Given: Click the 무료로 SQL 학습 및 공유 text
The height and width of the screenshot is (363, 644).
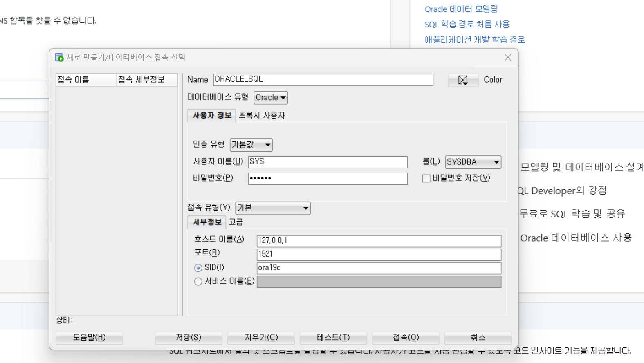Looking at the screenshot, I should click(572, 214).
